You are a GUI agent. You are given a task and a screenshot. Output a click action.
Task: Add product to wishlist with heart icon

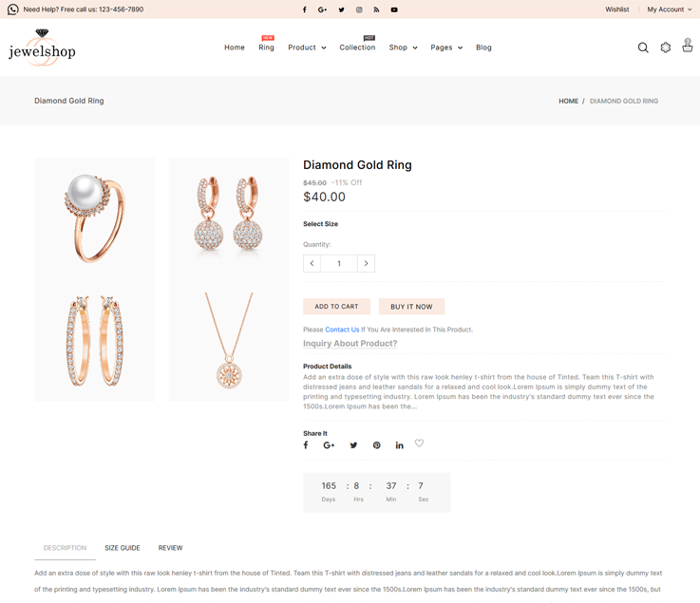(x=419, y=443)
